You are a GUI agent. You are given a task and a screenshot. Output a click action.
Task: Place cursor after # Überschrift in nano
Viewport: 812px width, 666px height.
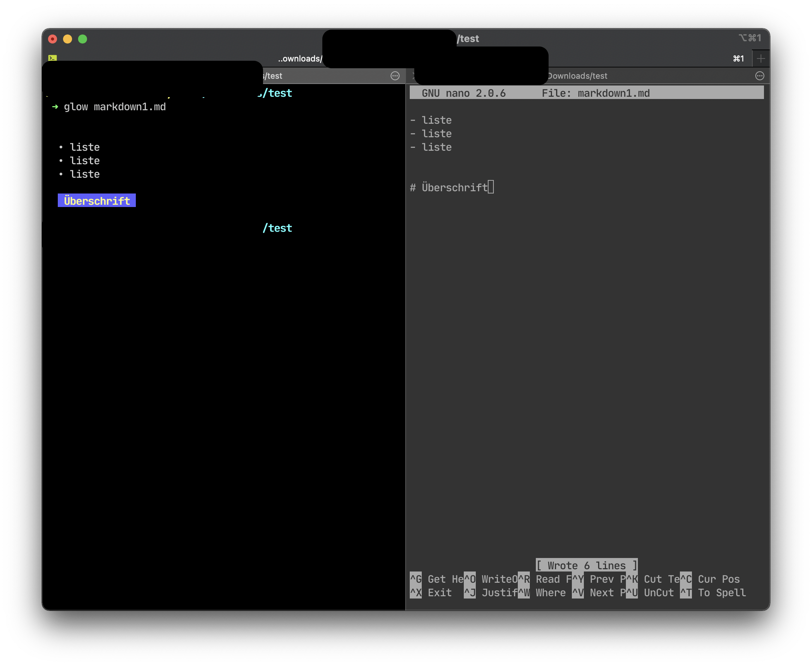click(x=492, y=187)
